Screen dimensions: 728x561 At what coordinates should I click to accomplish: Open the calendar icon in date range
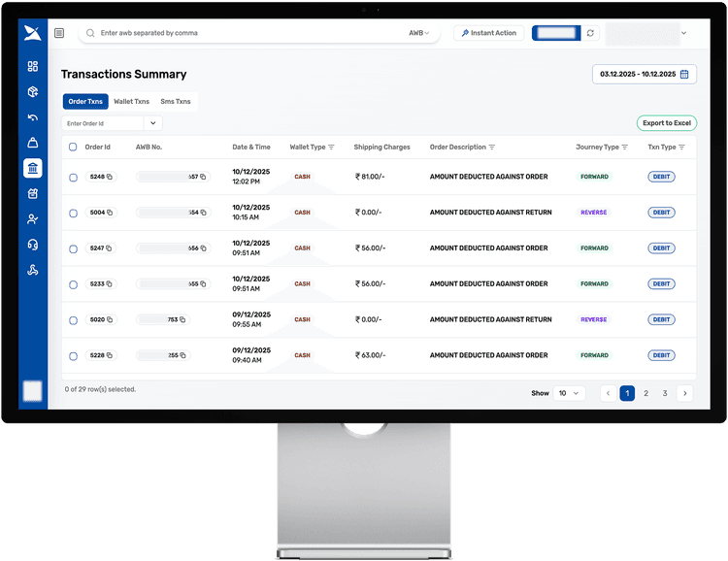684,74
